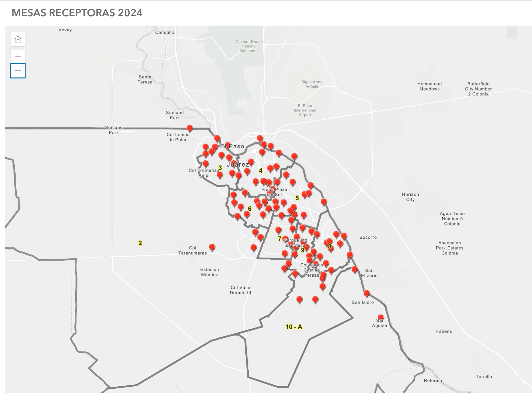Zoom out with the minus button
The height and width of the screenshot is (393, 532).
click(x=18, y=71)
